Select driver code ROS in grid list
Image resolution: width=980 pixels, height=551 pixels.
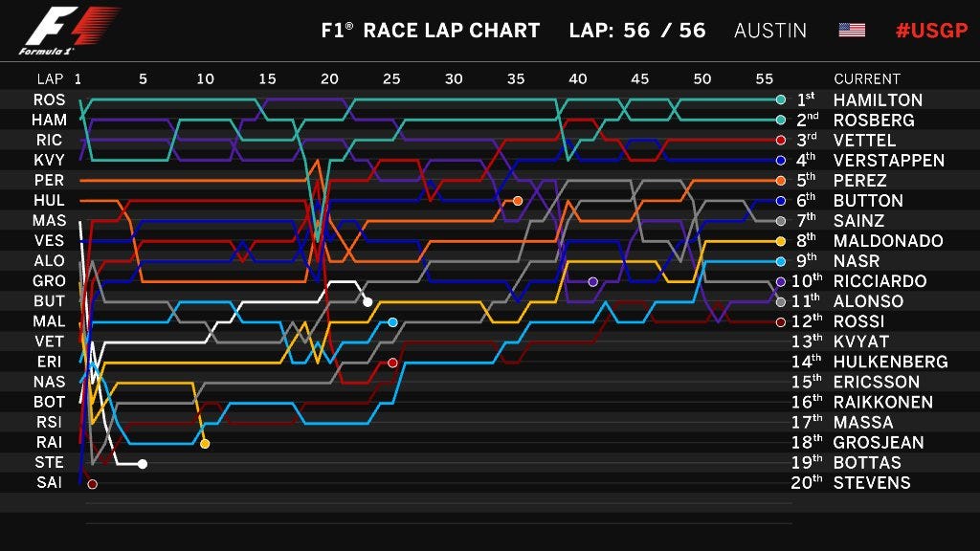50,99
